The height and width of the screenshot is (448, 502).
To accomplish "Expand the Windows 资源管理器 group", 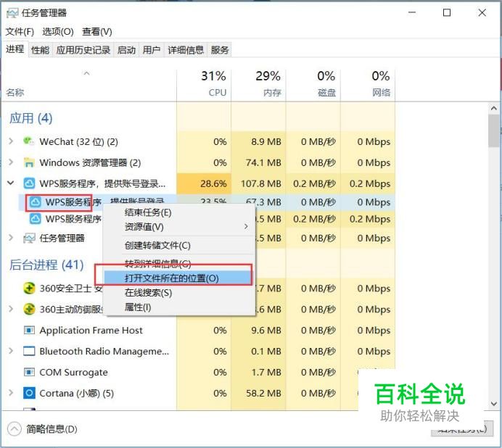I will (11, 162).
